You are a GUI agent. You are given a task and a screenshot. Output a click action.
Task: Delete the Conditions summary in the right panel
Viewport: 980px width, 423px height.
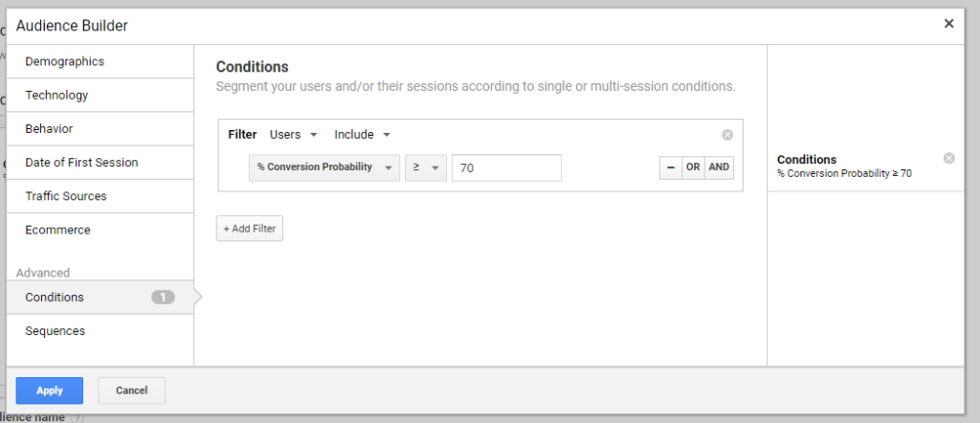click(x=948, y=158)
